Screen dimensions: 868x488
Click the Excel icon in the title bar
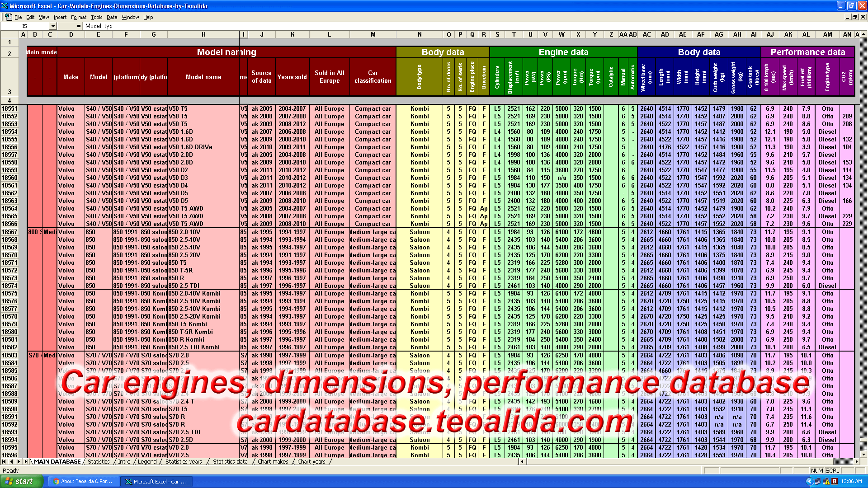pyautogui.click(x=5, y=6)
